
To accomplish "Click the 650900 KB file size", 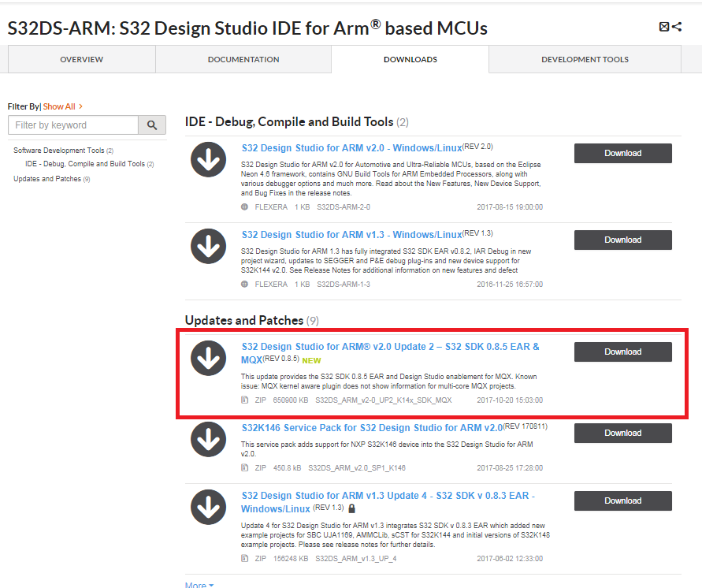I will pos(291,400).
